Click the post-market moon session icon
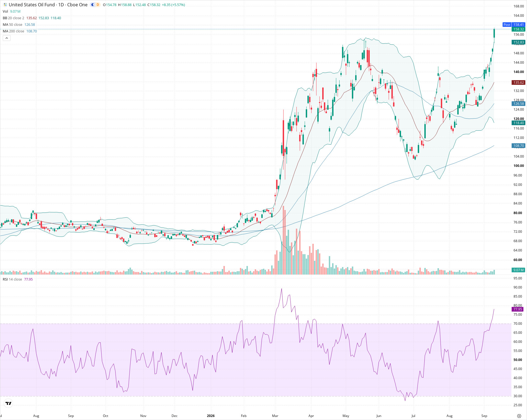Viewport: 527px width, 420px height. point(93,5)
